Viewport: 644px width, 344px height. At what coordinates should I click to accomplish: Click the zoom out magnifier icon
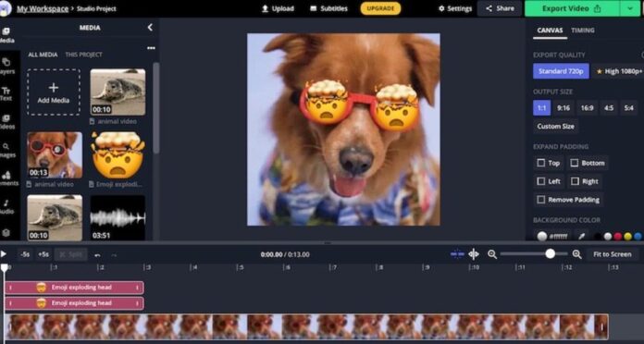492,254
